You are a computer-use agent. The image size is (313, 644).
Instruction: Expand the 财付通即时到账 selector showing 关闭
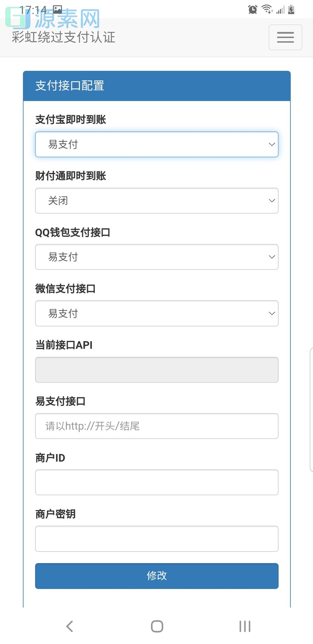point(156,201)
